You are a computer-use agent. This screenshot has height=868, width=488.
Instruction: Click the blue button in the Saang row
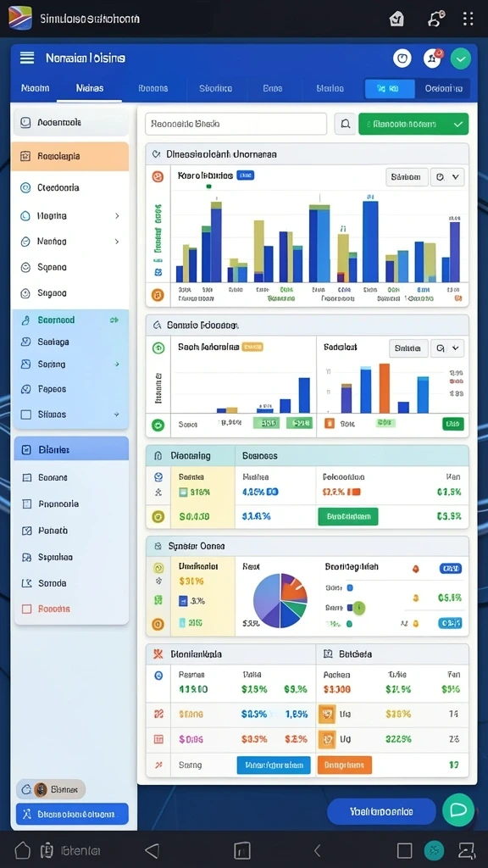coord(274,765)
